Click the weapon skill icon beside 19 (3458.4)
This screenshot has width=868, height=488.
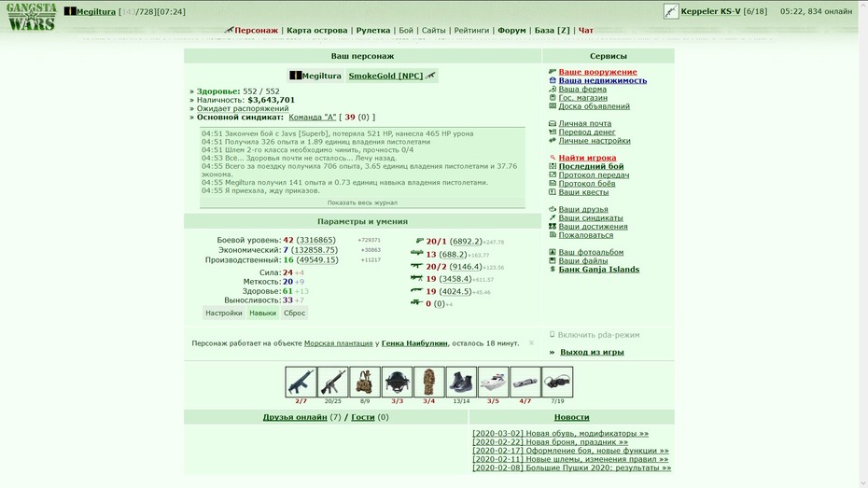[x=417, y=278]
